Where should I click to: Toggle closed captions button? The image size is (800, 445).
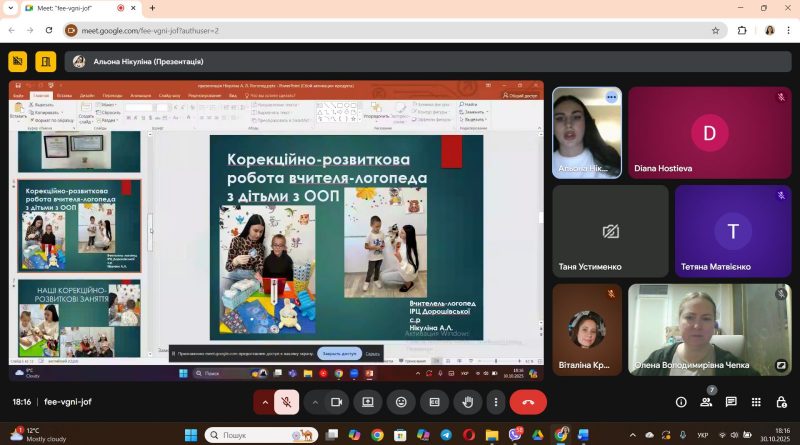pos(434,402)
